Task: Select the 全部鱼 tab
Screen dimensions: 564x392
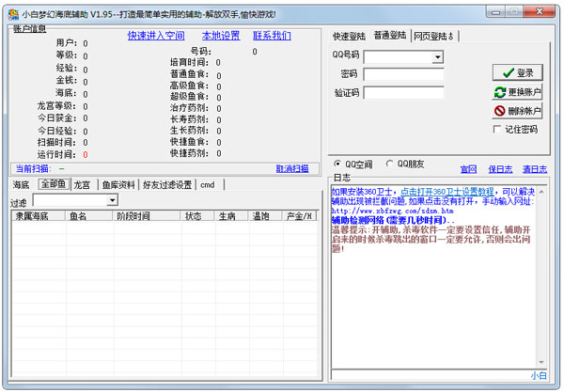Action: (x=54, y=184)
